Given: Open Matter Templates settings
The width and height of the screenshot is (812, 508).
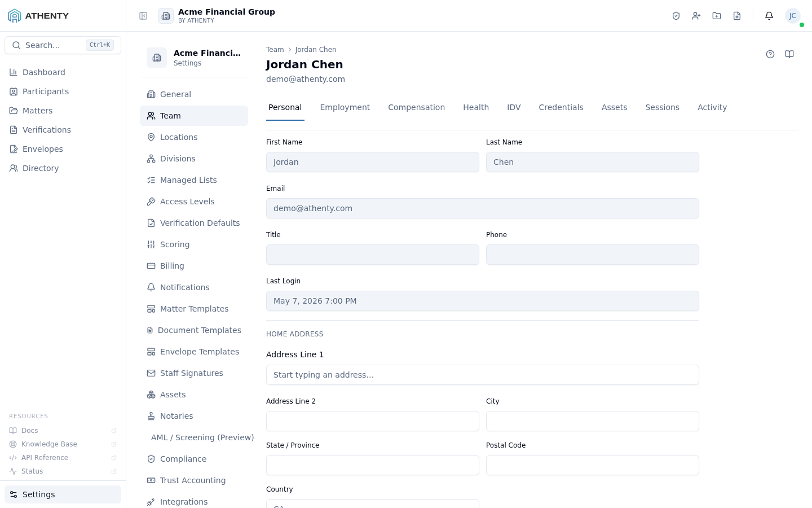Looking at the screenshot, I should (194, 309).
